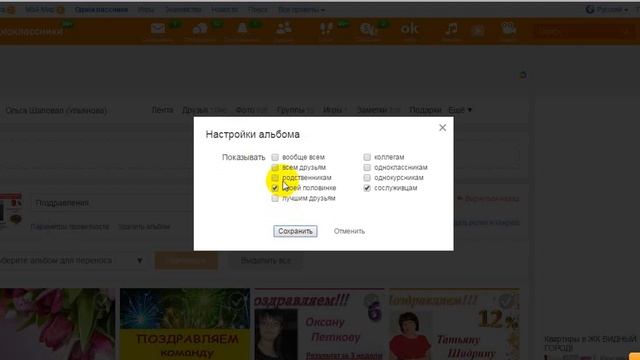Click the Отменить link
Screen dimensions: 640x360
tap(349, 231)
